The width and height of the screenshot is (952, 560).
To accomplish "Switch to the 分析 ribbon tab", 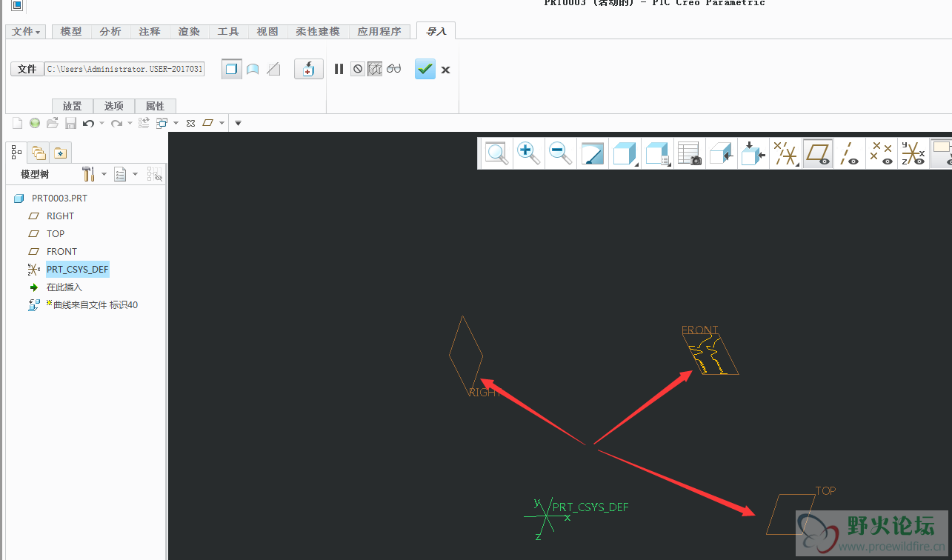I will [x=110, y=32].
